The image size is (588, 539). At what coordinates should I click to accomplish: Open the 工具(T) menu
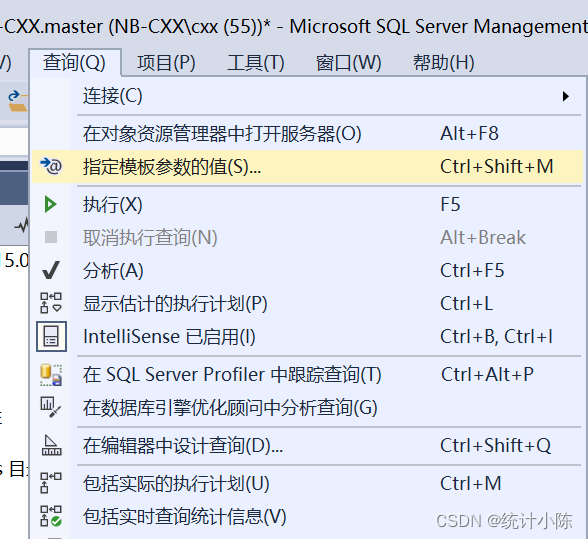click(256, 63)
